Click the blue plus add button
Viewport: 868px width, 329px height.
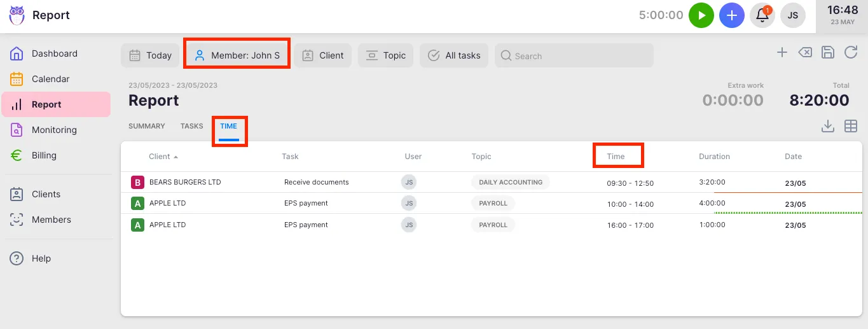pyautogui.click(x=732, y=15)
